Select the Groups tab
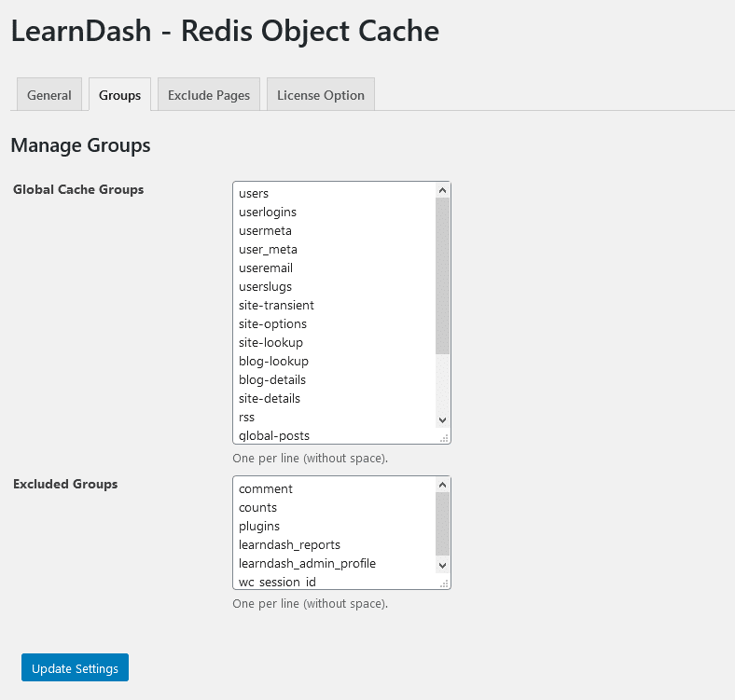 coord(119,95)
